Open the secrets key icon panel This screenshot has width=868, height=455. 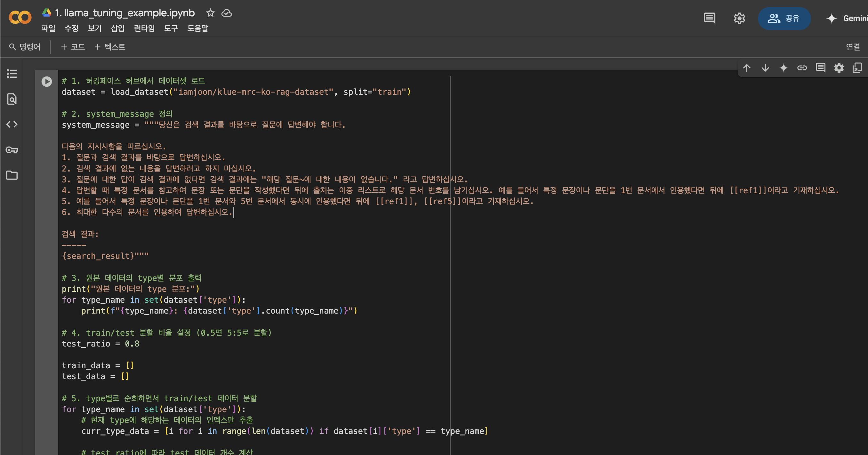pos(12,150)
